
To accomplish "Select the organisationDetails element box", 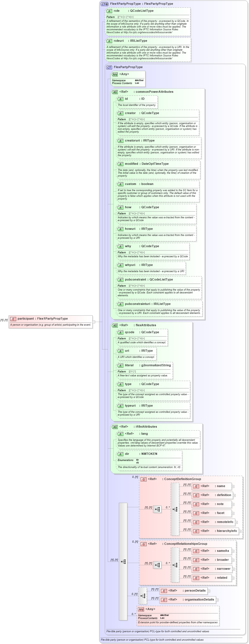I will [x=188, y=600].
